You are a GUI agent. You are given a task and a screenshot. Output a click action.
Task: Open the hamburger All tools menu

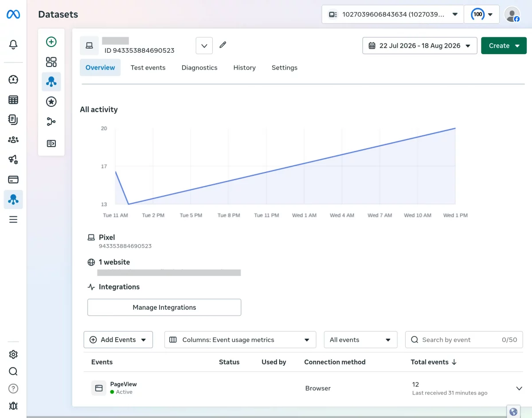(x=13, y=219)
